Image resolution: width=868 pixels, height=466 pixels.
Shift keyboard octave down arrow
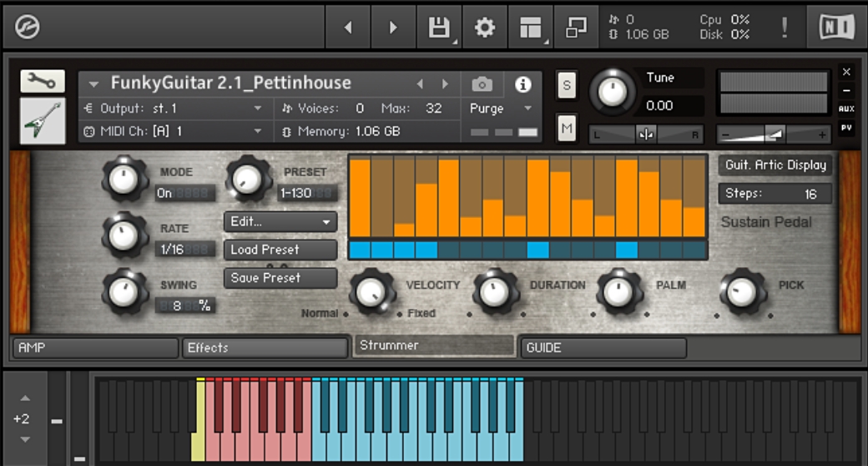click(x=25, y=440)
